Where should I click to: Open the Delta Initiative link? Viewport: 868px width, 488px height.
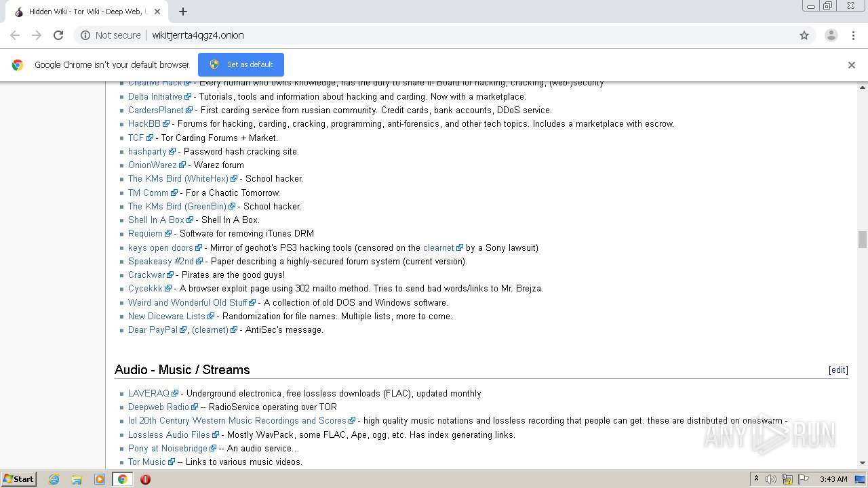[x=155, y=96]
